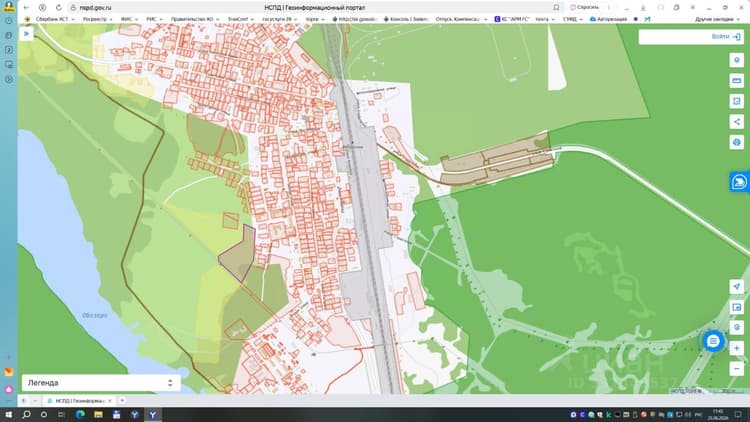Open the Росреестр bookmarks folder dropdown

click(x=98, y=19)
